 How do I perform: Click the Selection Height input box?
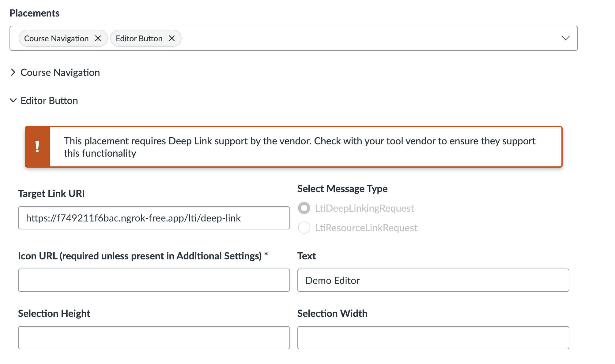click(154, 337)
